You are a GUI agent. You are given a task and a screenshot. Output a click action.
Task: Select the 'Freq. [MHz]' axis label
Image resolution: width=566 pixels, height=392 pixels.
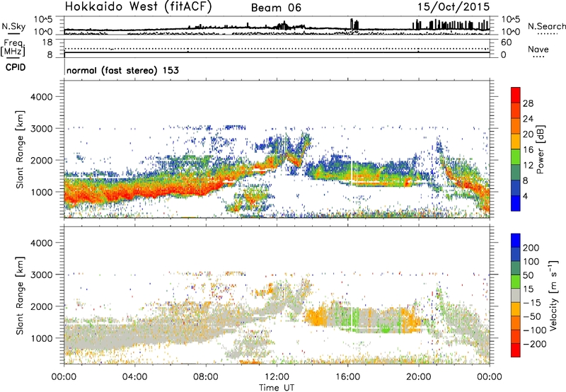(13, 48)
